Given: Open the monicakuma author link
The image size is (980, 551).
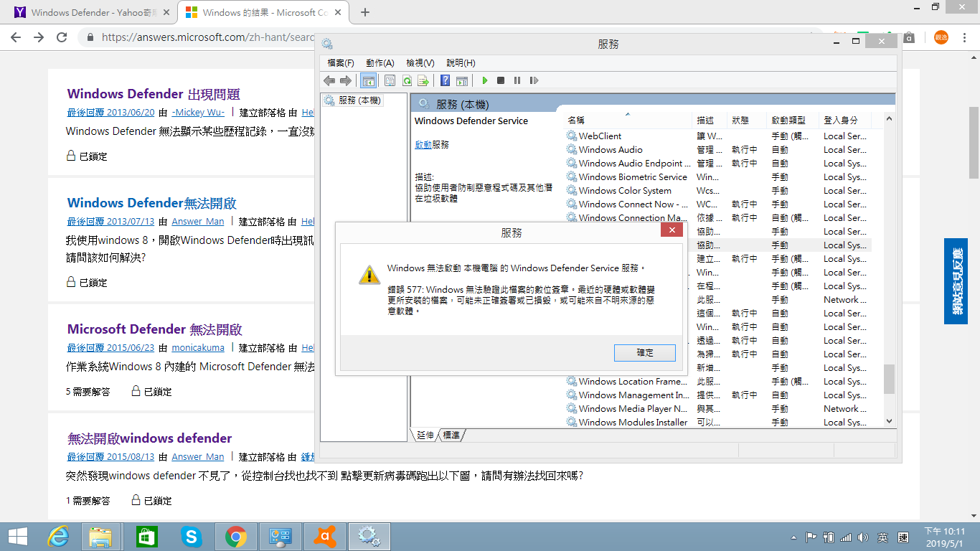Looking at the screenshot, I should click(x=198, y=347).
